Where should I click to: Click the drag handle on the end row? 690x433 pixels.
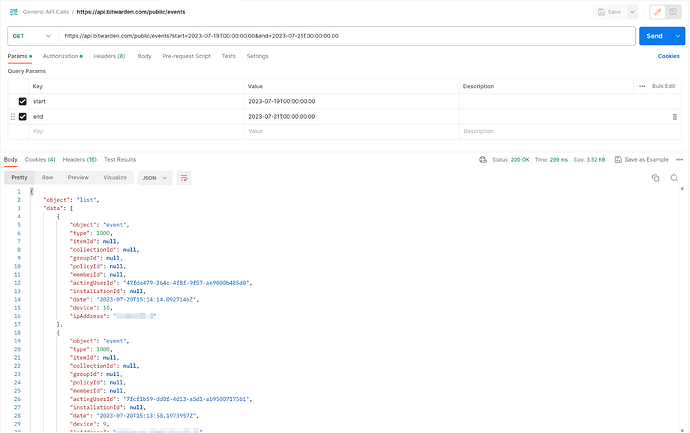point(13,117)
